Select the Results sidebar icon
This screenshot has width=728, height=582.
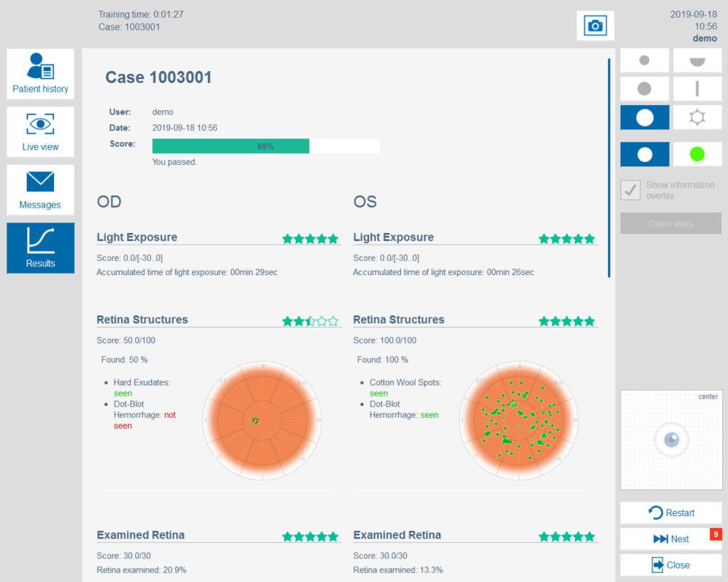click(40, 247)
